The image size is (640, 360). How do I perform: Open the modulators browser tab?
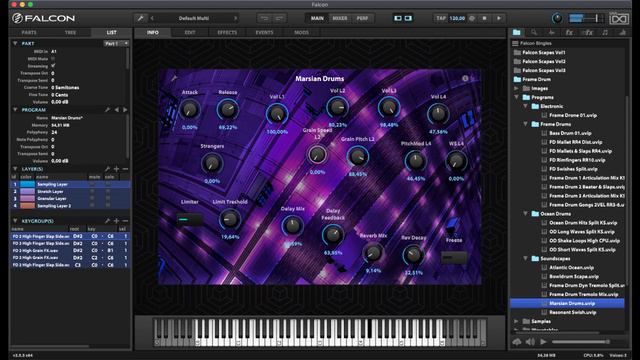(622, 32)
